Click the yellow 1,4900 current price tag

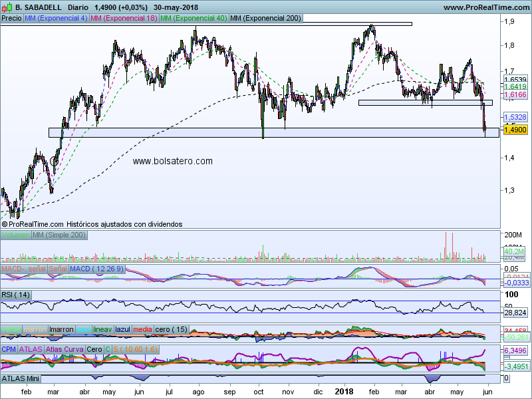515,130
